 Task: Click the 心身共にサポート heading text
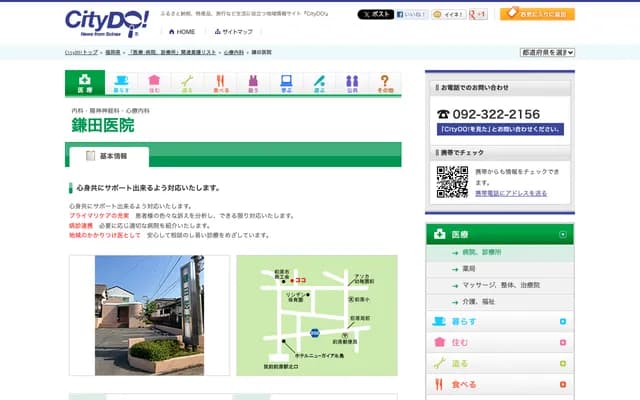point(149,188)
